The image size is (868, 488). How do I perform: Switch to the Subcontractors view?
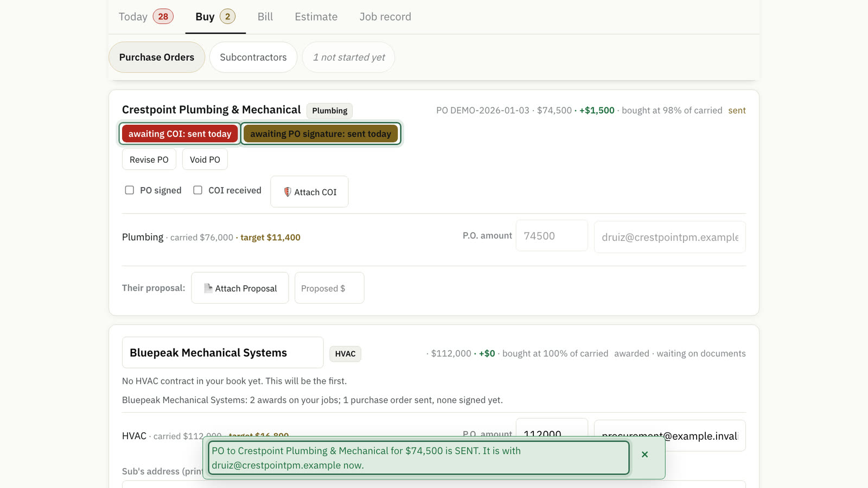253,57
